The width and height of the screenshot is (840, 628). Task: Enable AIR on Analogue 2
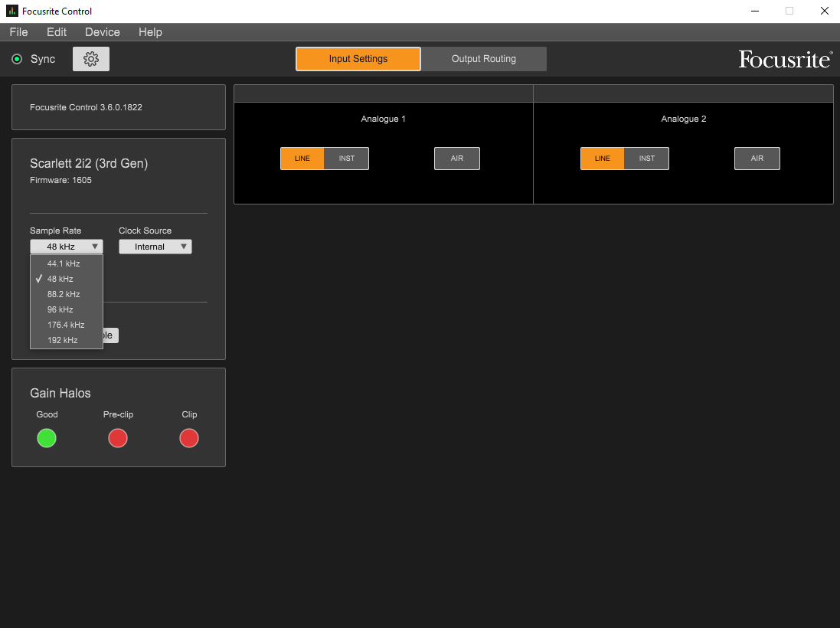coord(757,159)
